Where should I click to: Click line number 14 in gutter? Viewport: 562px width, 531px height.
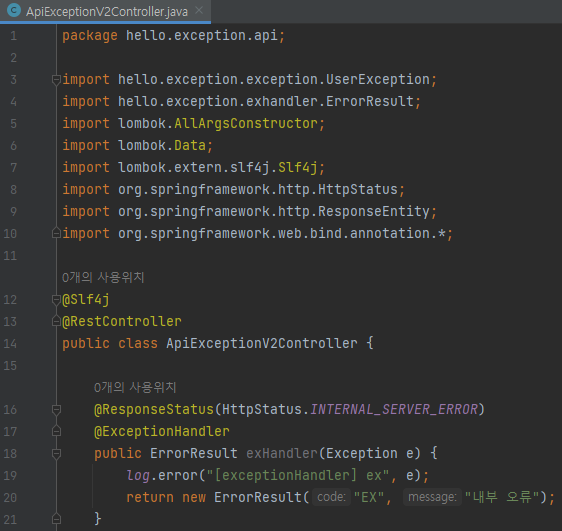(x=10, y=344)
